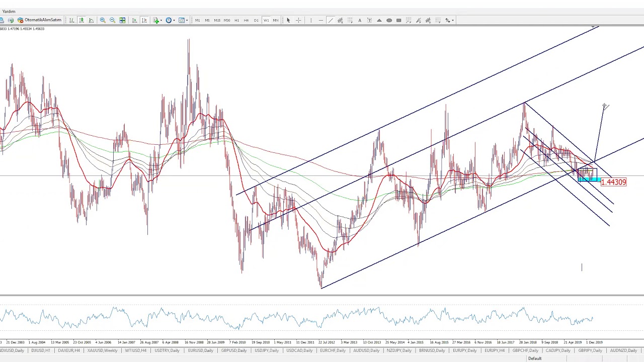Expand the arrows objects dropdown arrow
This screenshot has width=644, height=362.
tap(453, 20)
